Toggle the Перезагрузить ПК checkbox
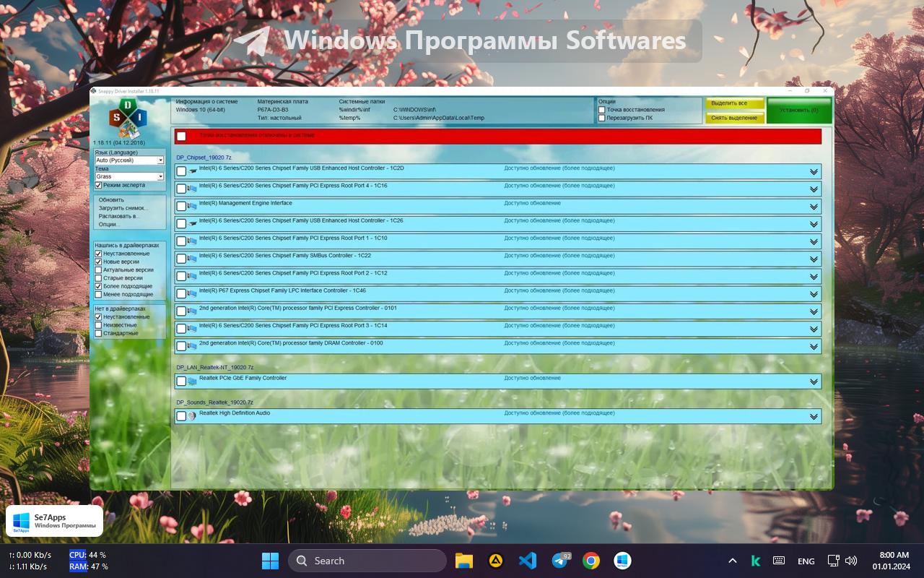This screenshot has height=578, width=924. click(602, 118)
